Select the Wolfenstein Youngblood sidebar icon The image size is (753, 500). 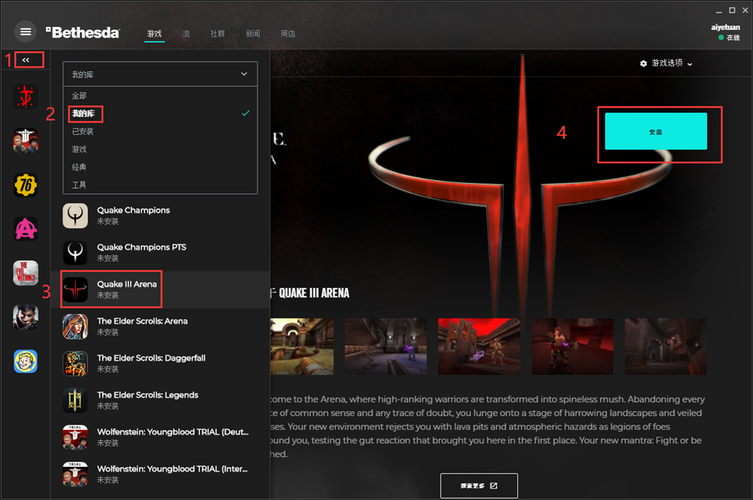point(25,141)
